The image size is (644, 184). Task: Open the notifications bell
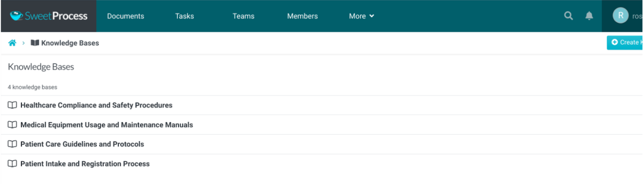click(589, 16)
